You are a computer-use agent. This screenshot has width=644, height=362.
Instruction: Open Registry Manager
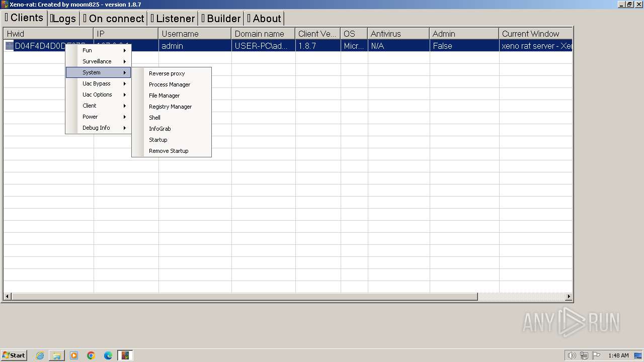(x=172, y=107)
